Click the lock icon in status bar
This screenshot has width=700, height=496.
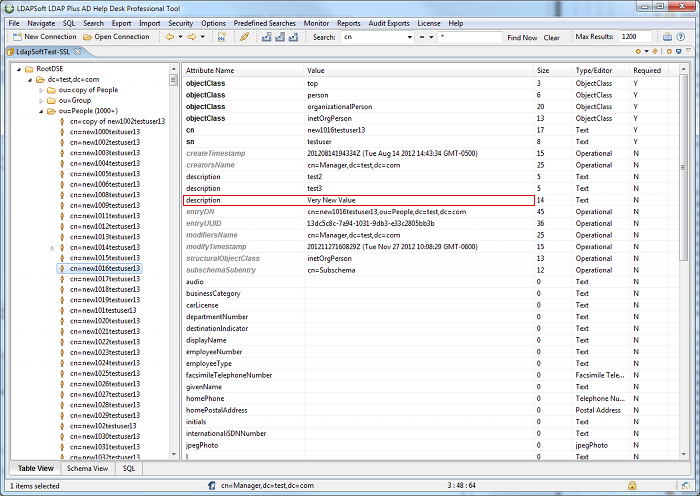point(632,485)
